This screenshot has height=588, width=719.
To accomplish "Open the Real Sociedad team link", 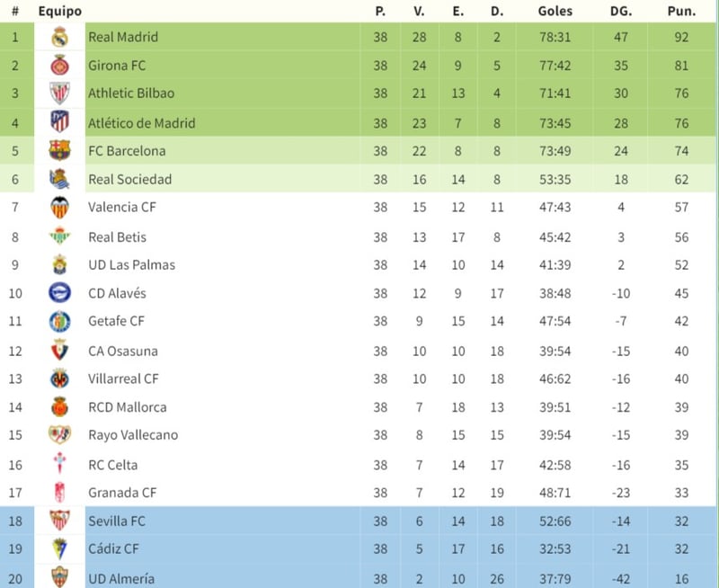I will [129, 179].
